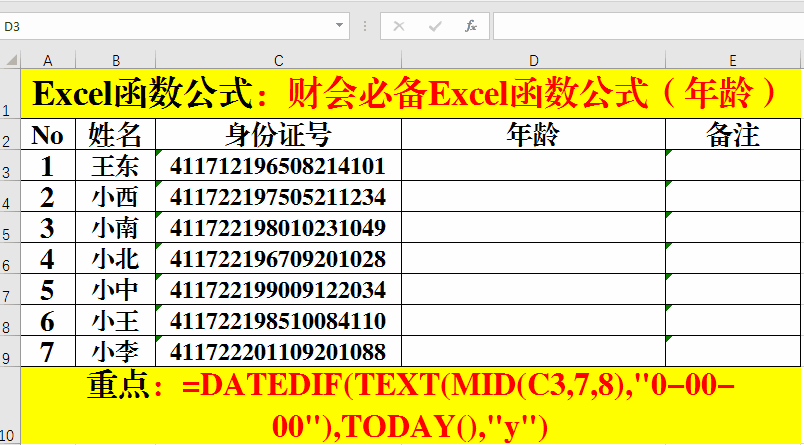This screenshot has height=445, width=804.
Task: Select ID cell 411722198510084110
Action: (278, 320)
